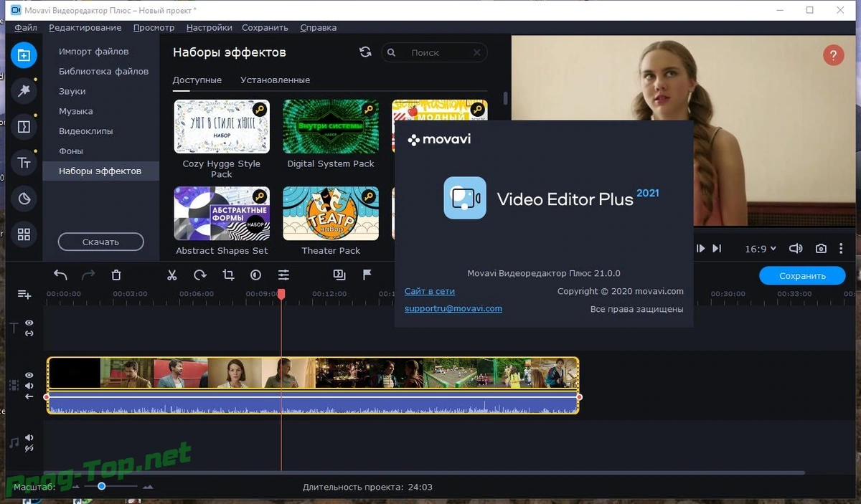
Task: Open color adjustments half-circle icon
Action: pyautogui.click(x=255, y=275)
